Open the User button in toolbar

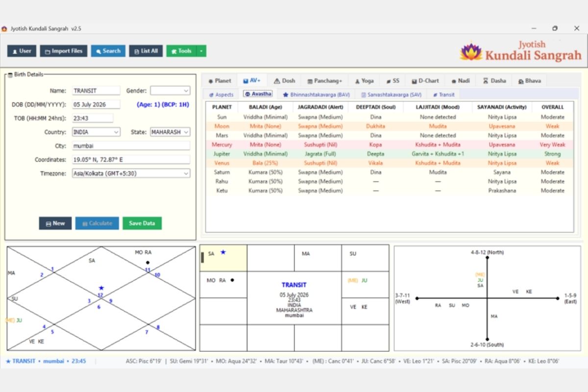(x=22, y=51)
